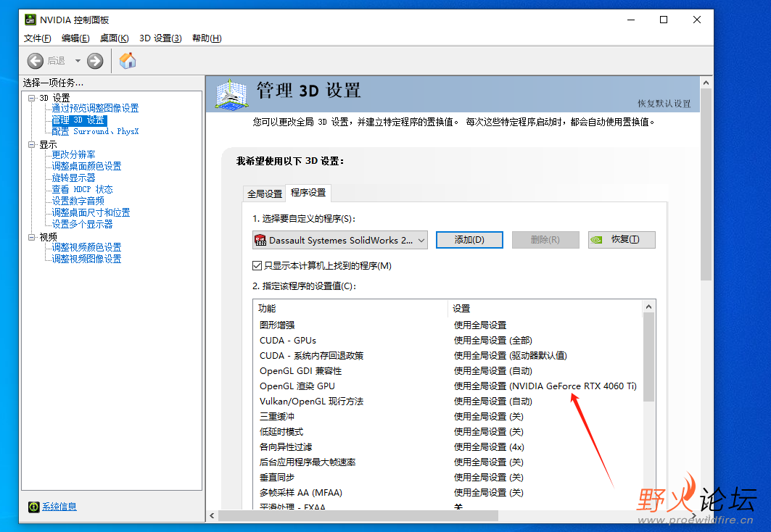Click the 删除(R) button
Screen dimensions: 771x532
pyautogui.click(x=545, y=240)
